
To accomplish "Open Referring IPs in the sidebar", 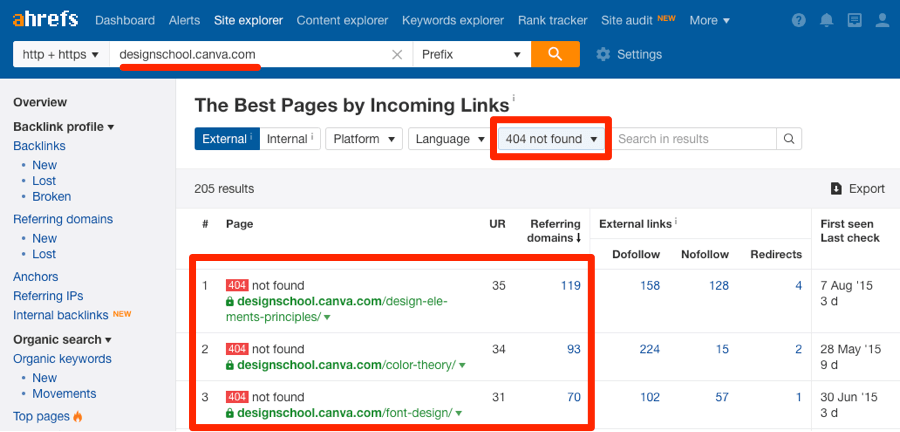I will pos(48,296).
